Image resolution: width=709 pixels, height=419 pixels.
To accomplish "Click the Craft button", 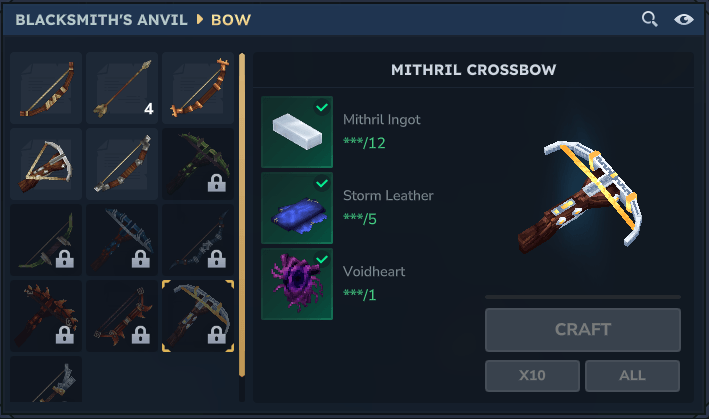I will (x=583, y=330).
